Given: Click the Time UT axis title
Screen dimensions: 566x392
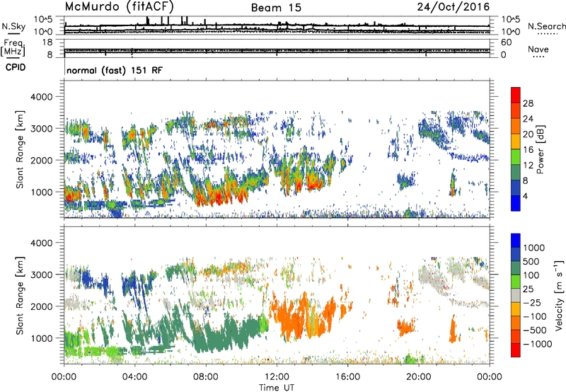Looking at the screenshot, I should 277,388.
